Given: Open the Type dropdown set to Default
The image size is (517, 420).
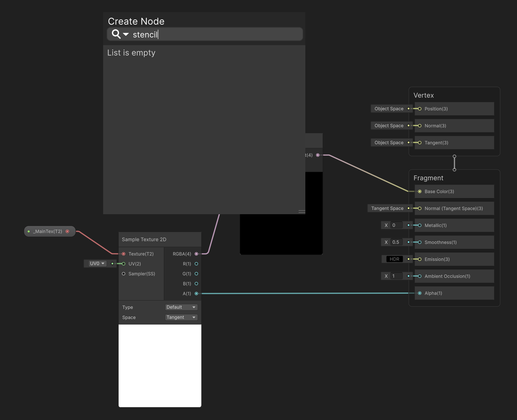Looking at the screenshot, I should (181, 307).
